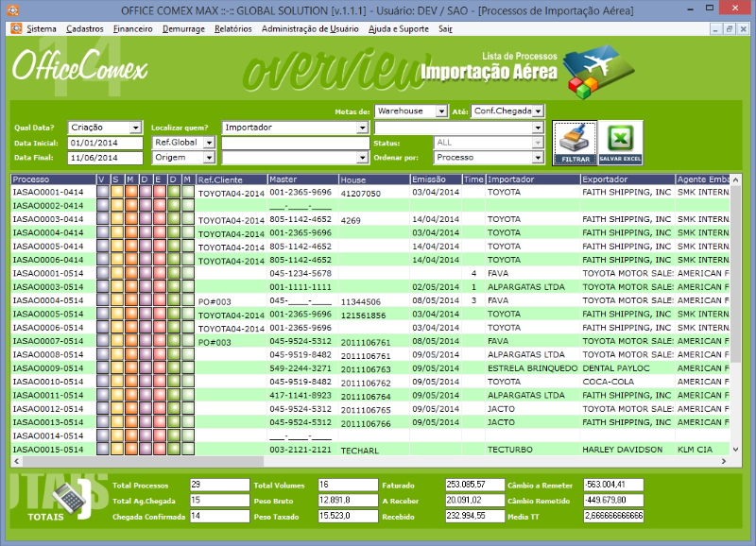Sort by the Processo column header
The width and height of the screenshot is (756, 546).
tap(54, 179)
